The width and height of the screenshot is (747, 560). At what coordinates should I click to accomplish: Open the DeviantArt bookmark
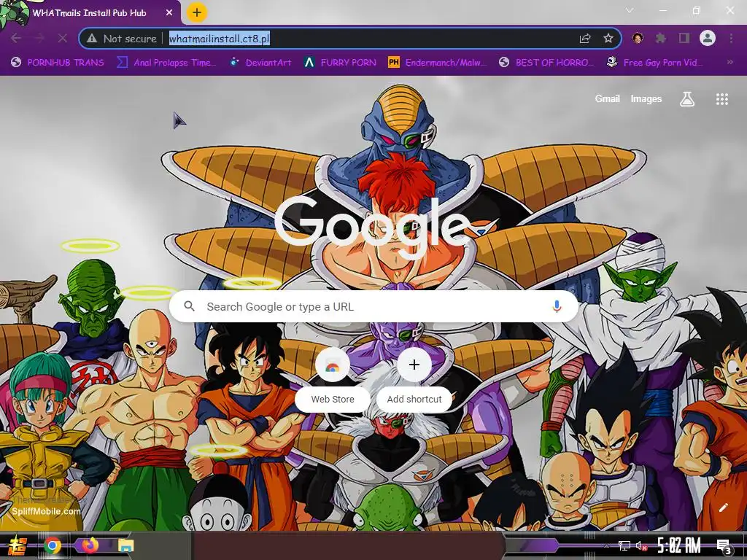(260, 63)
